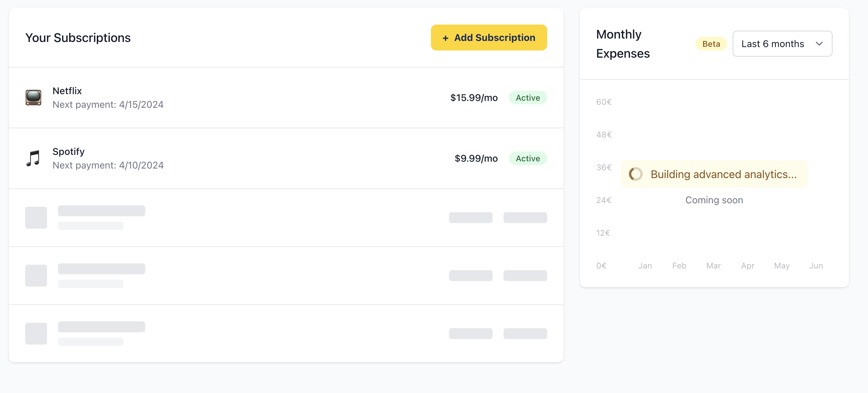This screenshot has height=393, width=868.
Task: Click the 12€ axis label
Action: click(x=603, y=233)
